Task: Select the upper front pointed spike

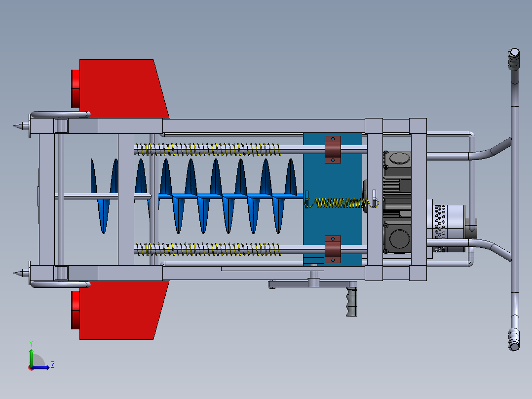Action: pyautogui.click(x=21, y=126)
